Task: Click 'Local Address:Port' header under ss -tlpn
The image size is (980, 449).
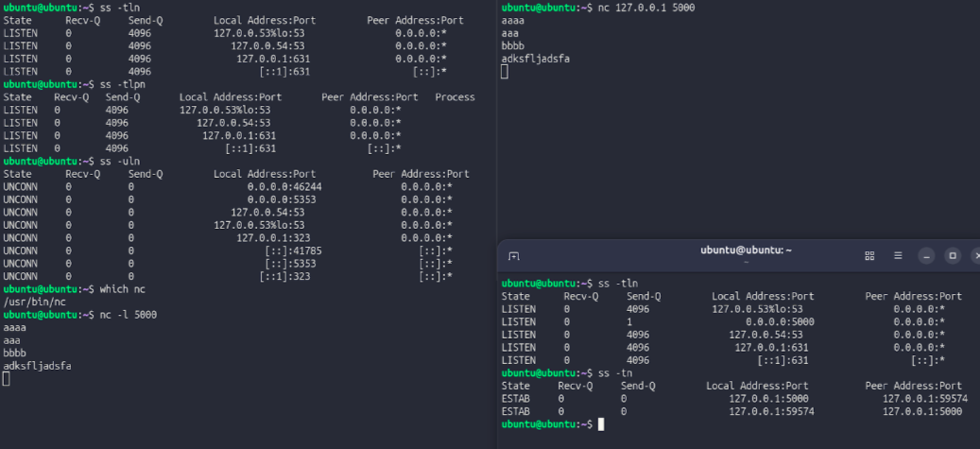Action: (231, 97)
